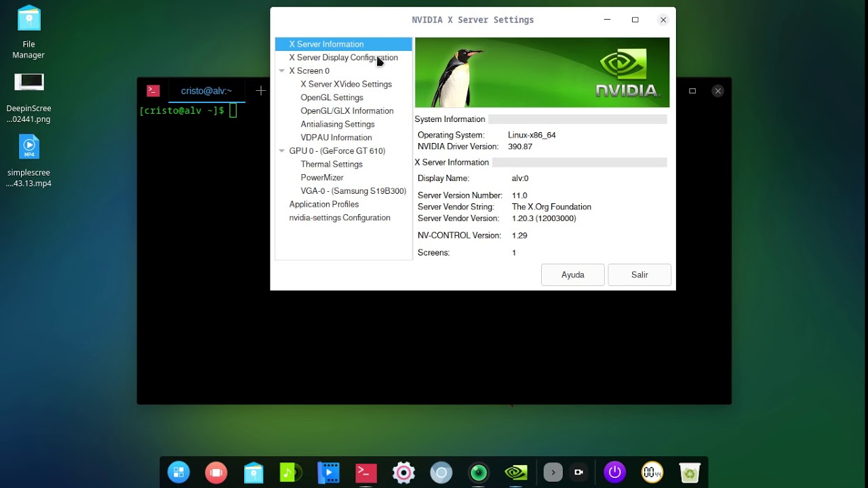
Task: Click the Salir quit button
Action: pyautogui.click(x=639, y=274)
